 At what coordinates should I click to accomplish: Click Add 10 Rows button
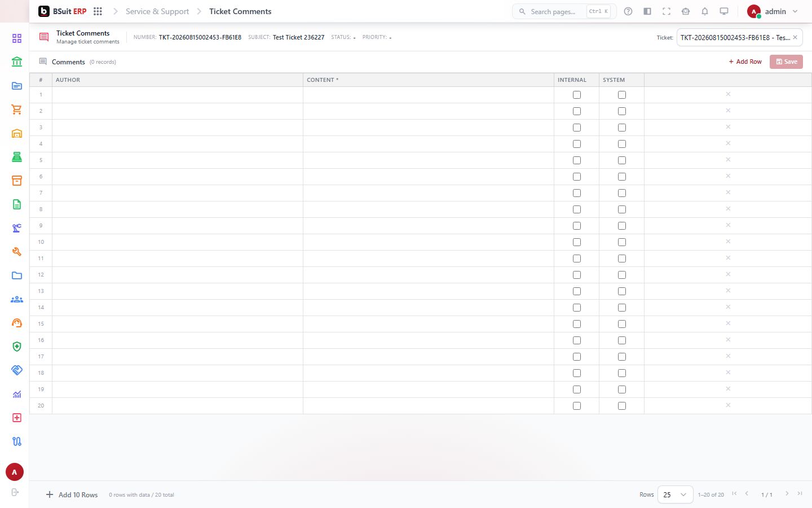tap(72, 494)
